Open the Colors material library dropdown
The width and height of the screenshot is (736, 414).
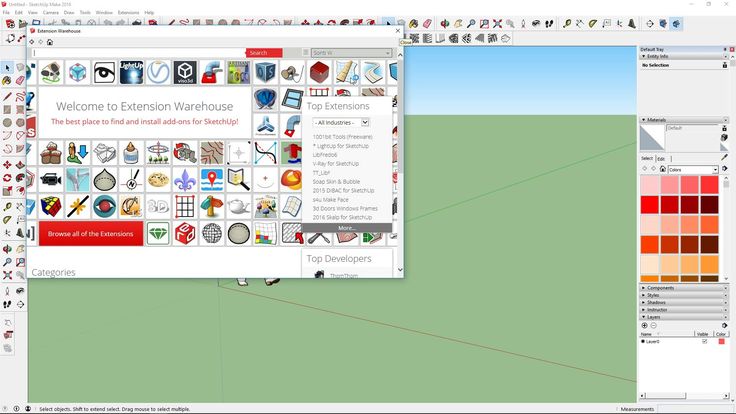point(693,169)
